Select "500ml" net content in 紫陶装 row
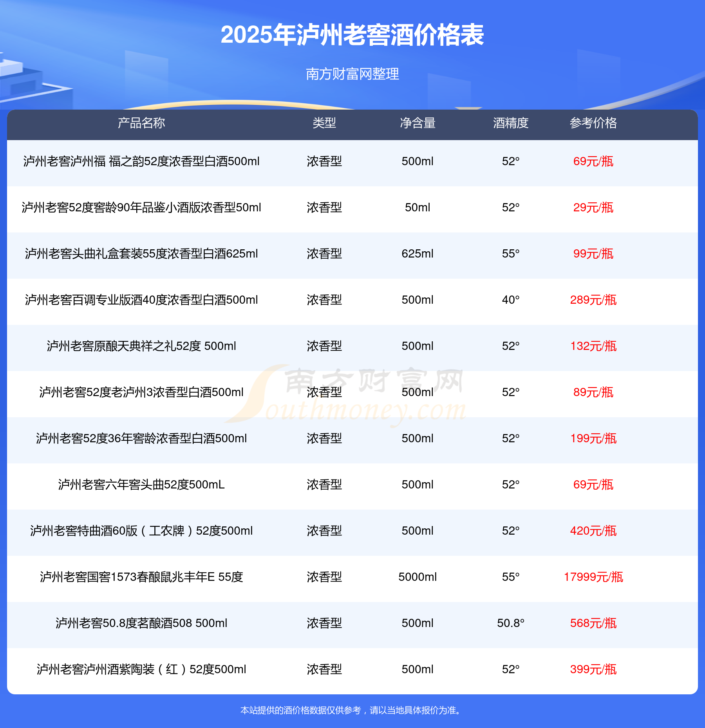The width and height of the screenshot is (705, 728). (x=418, y=669)
